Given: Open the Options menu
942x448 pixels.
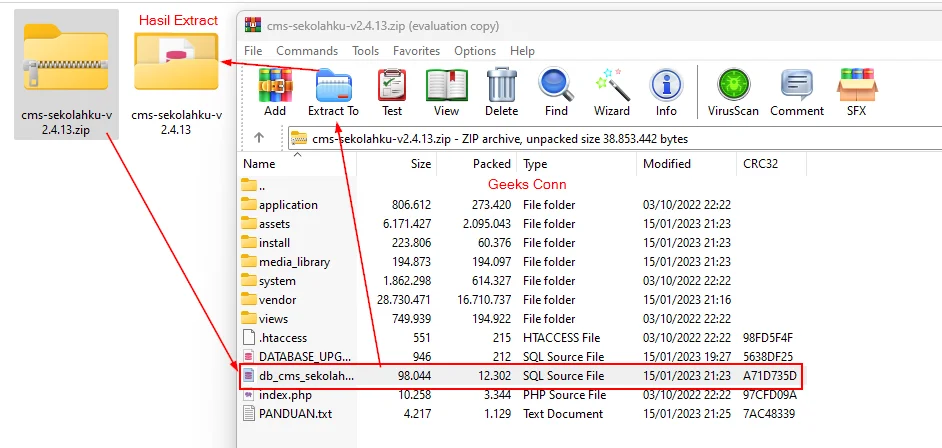Looking at the screenshot, I should coord(475,51).
